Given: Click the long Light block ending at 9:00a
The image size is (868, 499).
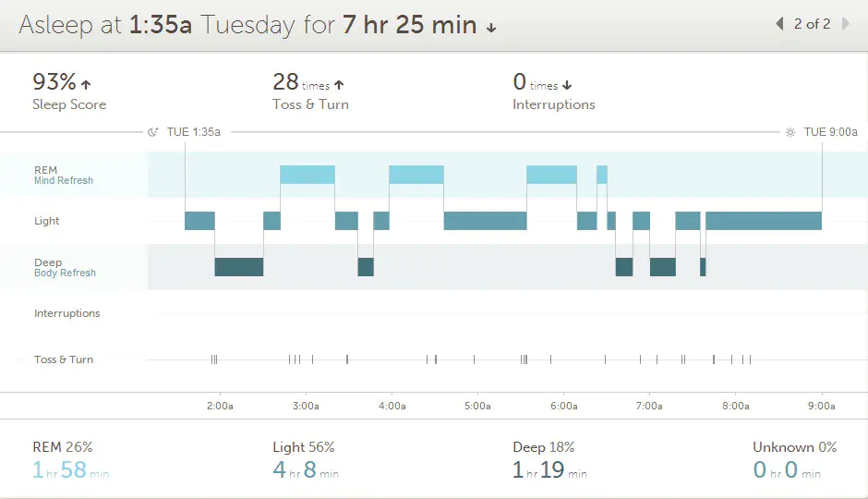Looking at the screenshot, I should click(x=763, y=221).
